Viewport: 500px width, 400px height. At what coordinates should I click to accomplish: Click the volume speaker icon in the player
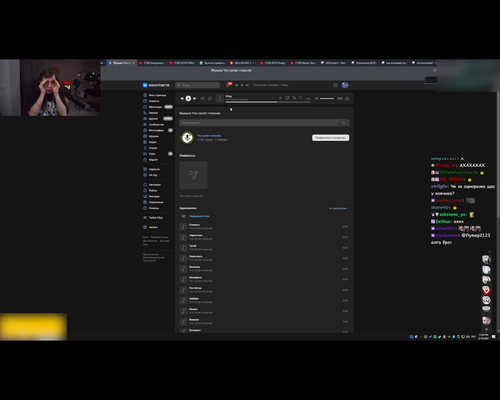(316, 98)
